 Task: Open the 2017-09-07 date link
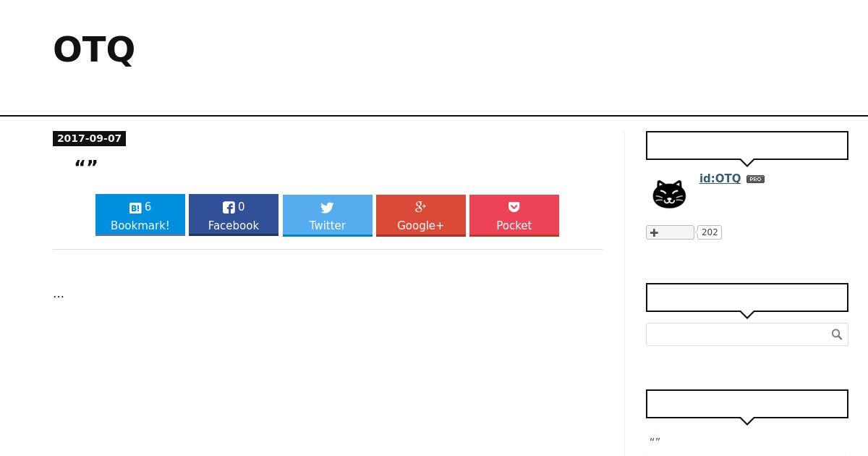pyautogui.click(x=89, y=138)
